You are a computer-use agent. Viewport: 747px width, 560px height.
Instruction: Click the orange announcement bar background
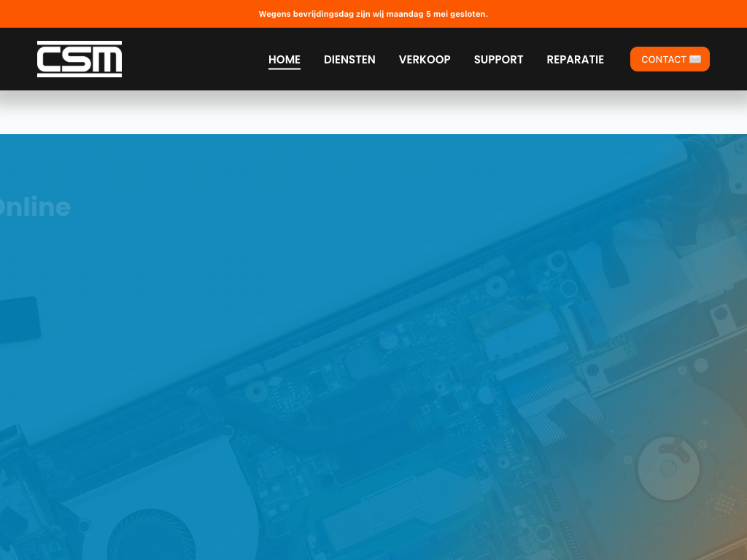tap(109, 14)
